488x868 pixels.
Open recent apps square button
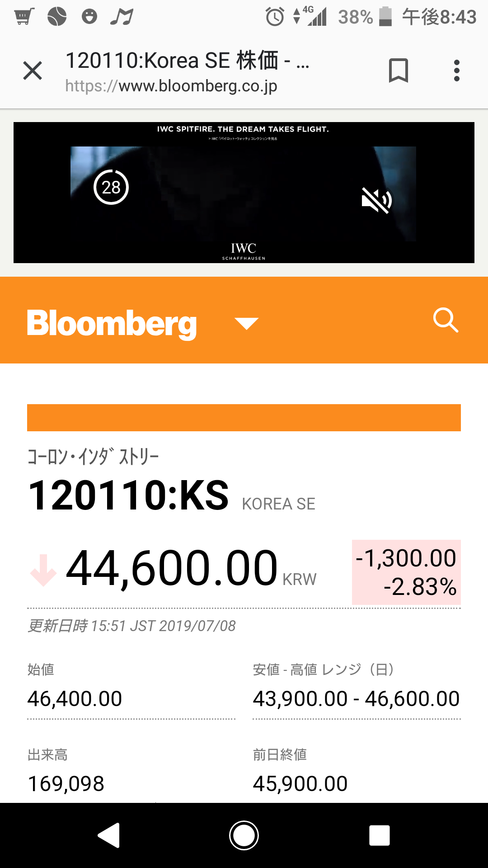coord(379,835)
